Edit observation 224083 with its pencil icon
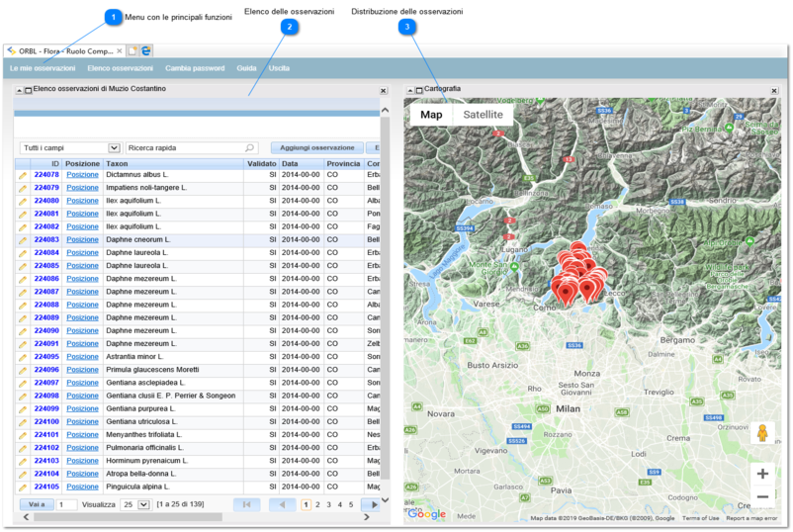This screenshot has width=793, height=532. pos(23,240)
